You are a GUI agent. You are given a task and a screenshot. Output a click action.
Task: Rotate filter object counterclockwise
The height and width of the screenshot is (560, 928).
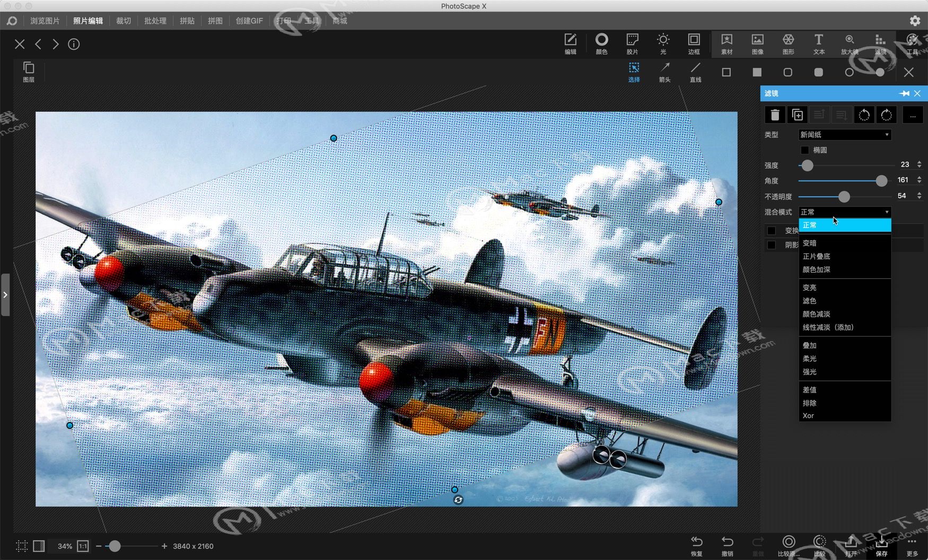tap(864, 115)
